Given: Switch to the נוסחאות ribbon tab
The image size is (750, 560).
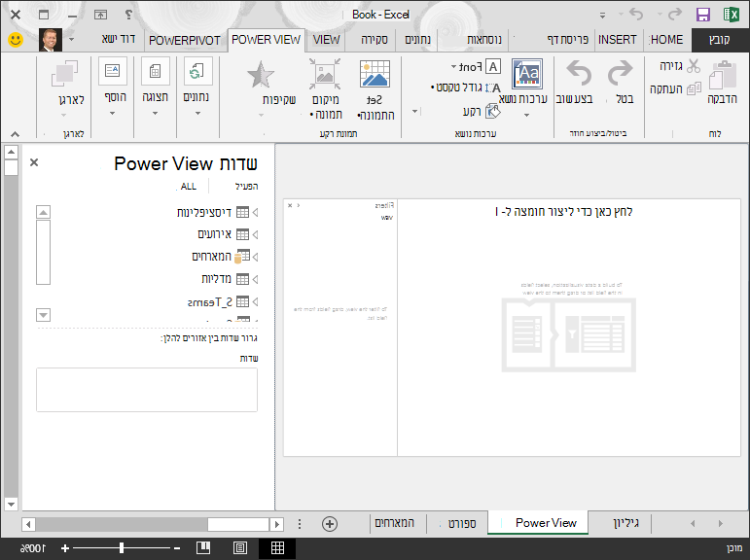Looking at the screenshot, I should tap(484, 40).
